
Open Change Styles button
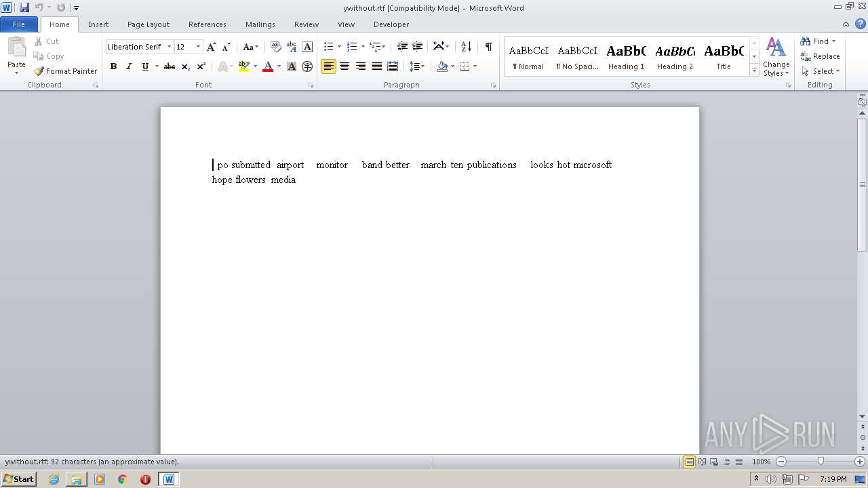776,57
